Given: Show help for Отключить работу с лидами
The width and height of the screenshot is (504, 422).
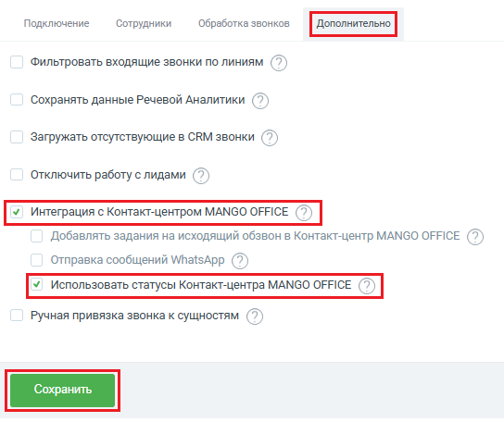Looking at the screenshot, I should [201, 176].
